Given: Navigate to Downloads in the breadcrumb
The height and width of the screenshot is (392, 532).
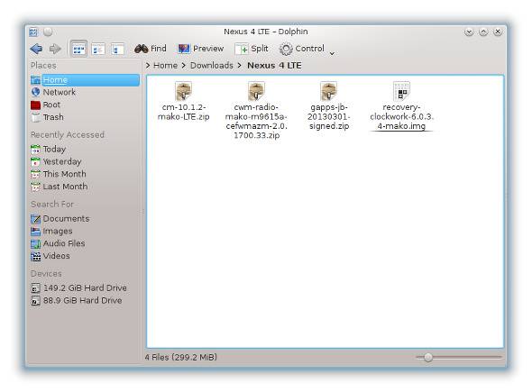Looking at the screenshot, I should (211, 65).
